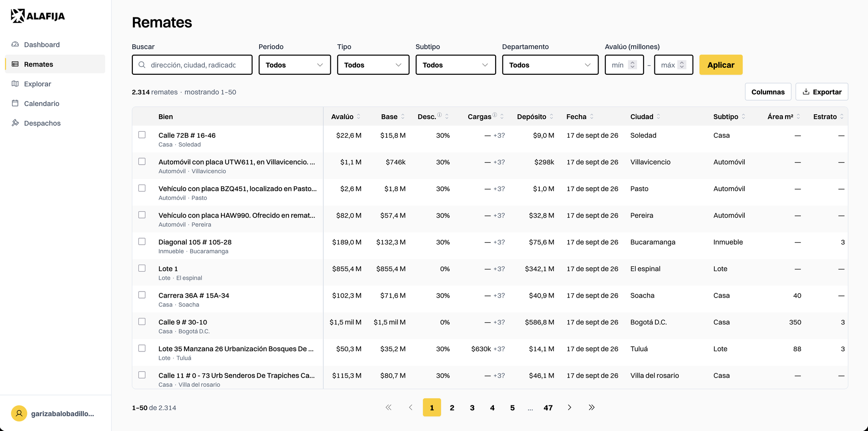
Task: Tick checkbox for Carrera 36A # 15A-34
Action: point(142,295)
